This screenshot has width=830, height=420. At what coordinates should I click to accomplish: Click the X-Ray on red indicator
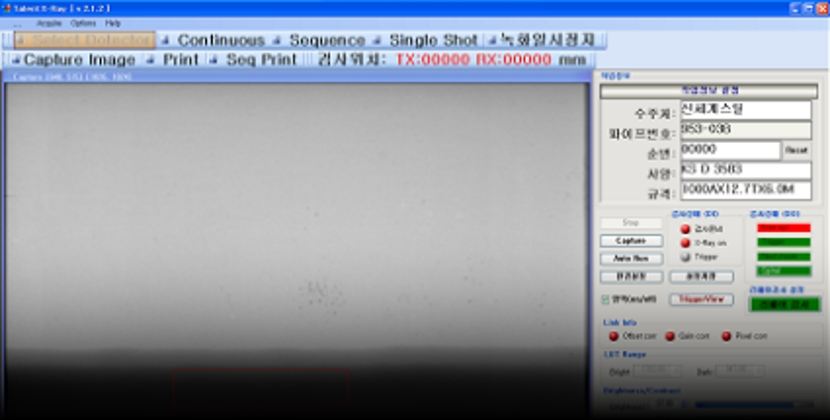[x=685, y=242]
